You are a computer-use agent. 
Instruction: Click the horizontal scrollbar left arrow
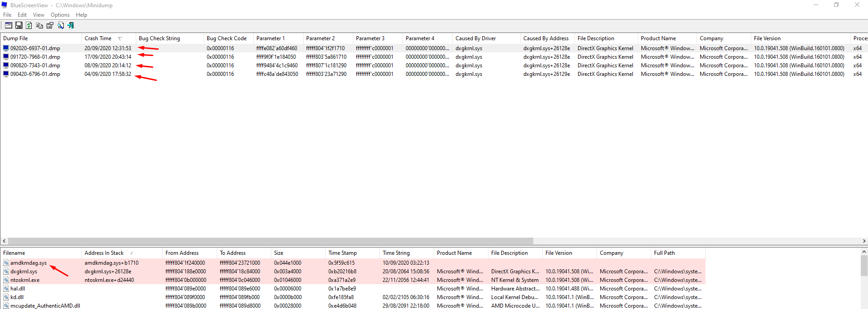[4, 241]
